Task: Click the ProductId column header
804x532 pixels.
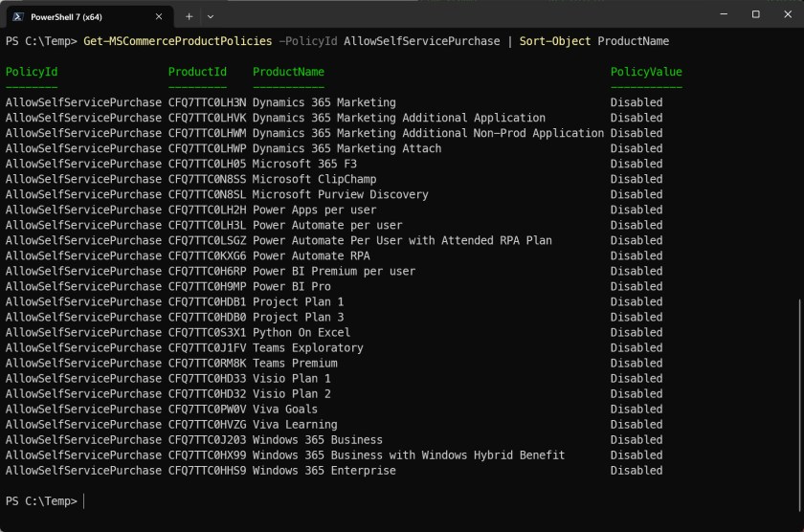Action: 197,72
